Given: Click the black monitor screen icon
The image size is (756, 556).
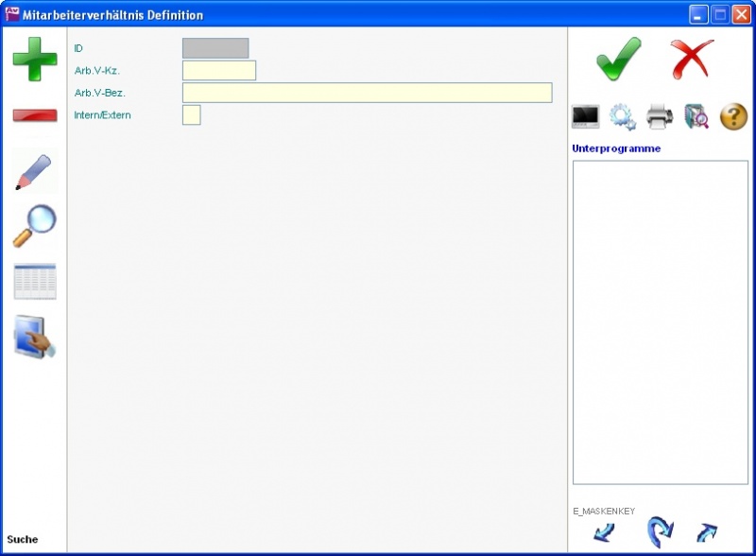Looking at the screenshot, I should point(586,117).
